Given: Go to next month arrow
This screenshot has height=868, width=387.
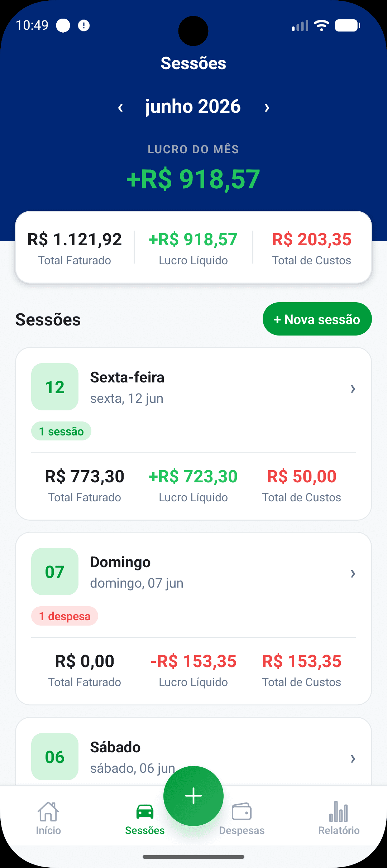Looking at the screenshot, I should (267, 107).
